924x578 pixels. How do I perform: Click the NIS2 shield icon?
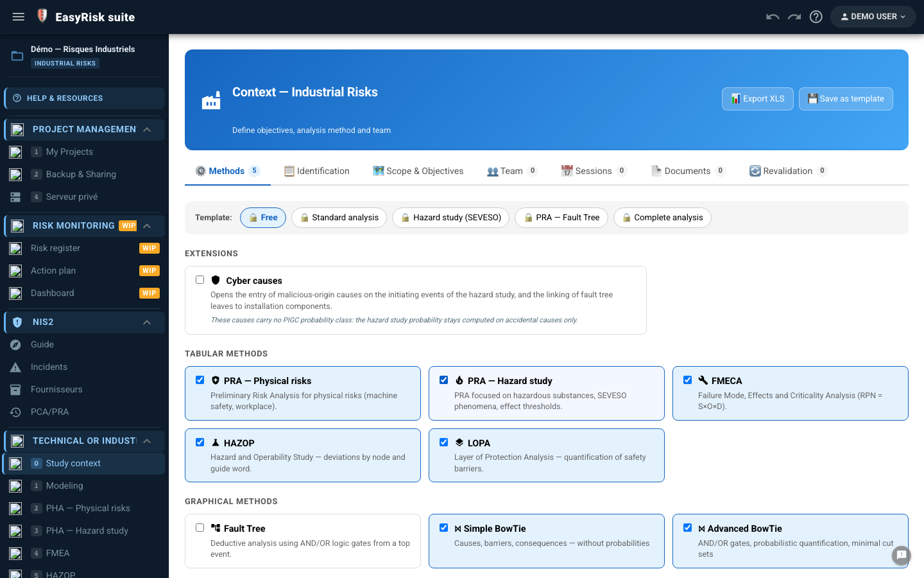point(17,322)
